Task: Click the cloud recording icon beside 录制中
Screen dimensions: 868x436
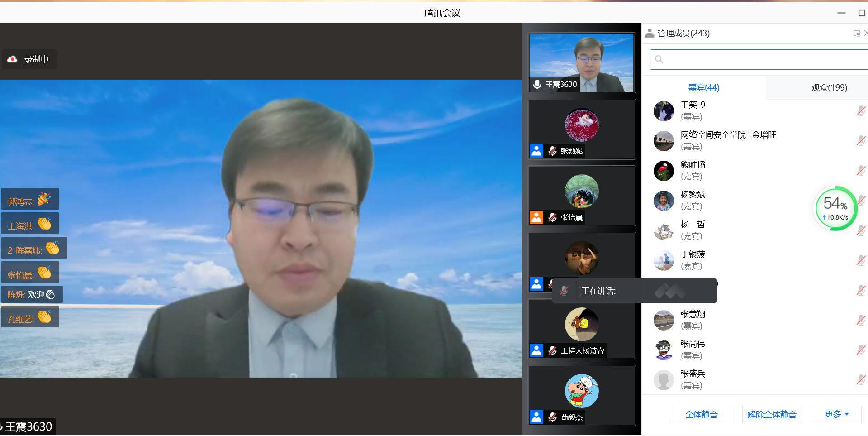Action: coord(12,59)
